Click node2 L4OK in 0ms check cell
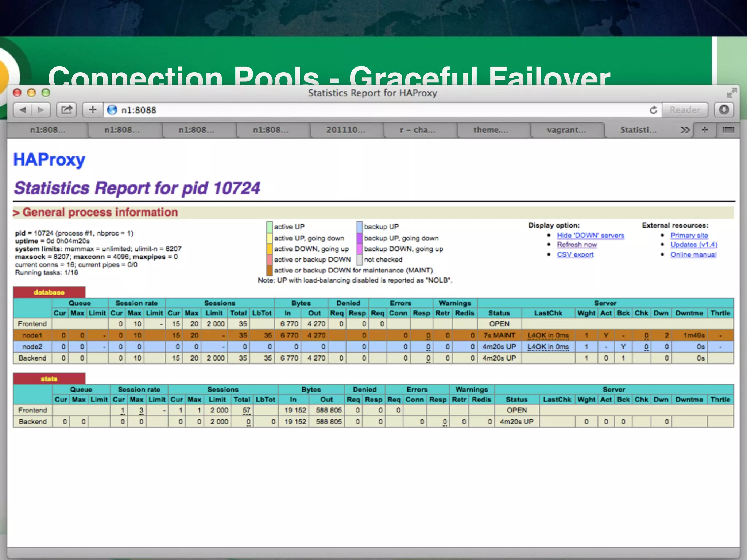The image size is (747, 560). coord(548,346)
